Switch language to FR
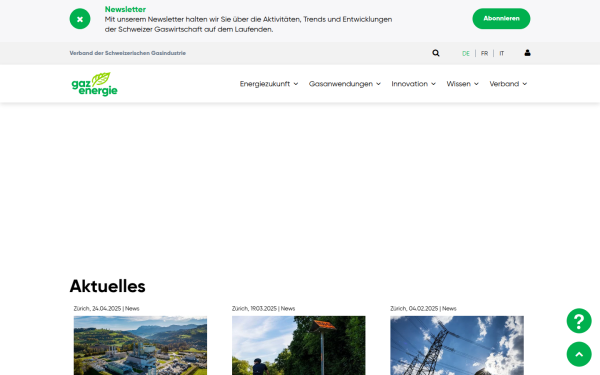 click(x=484, y=54)
